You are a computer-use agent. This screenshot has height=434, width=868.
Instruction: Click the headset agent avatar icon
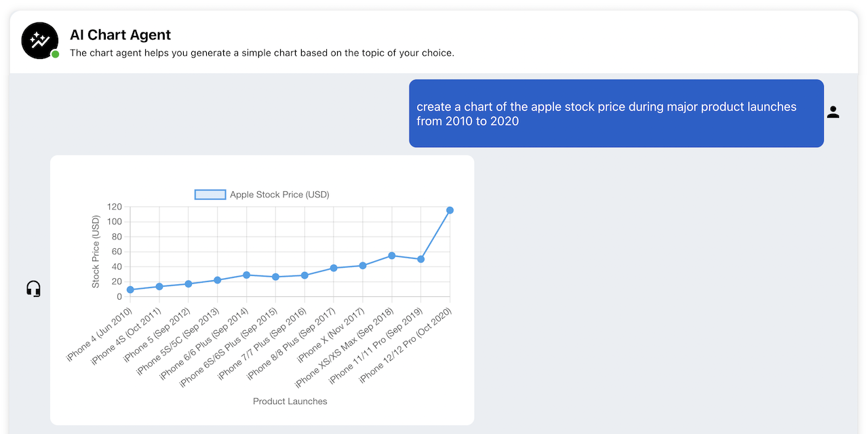pyautogui.click(x=33, y=290)
